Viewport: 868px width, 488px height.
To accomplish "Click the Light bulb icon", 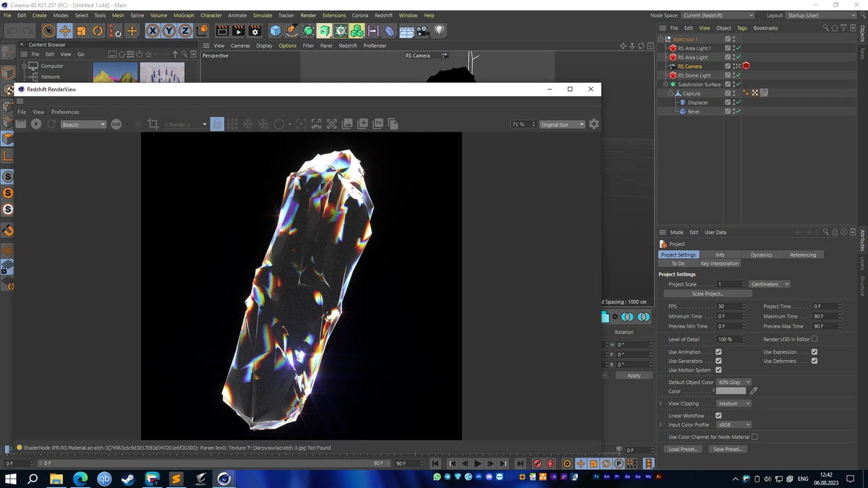I will click(439, 31).
